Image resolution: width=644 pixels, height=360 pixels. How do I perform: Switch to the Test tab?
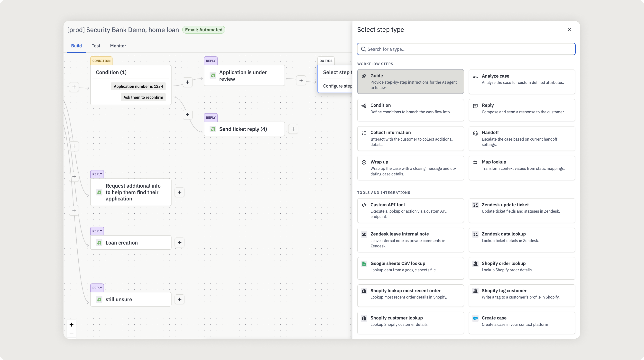(96, 46)
